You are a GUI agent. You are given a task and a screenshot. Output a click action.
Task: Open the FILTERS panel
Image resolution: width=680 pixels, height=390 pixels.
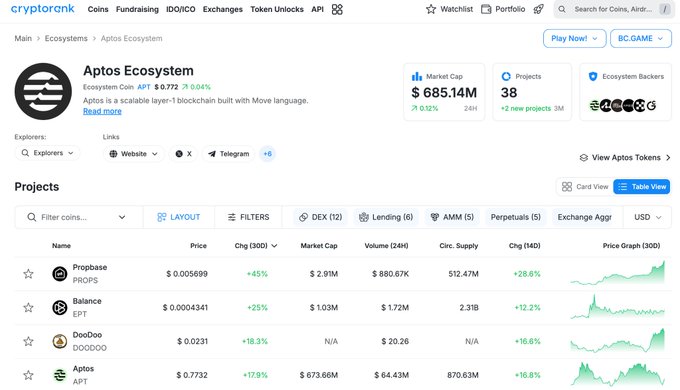tap(248, 217)
